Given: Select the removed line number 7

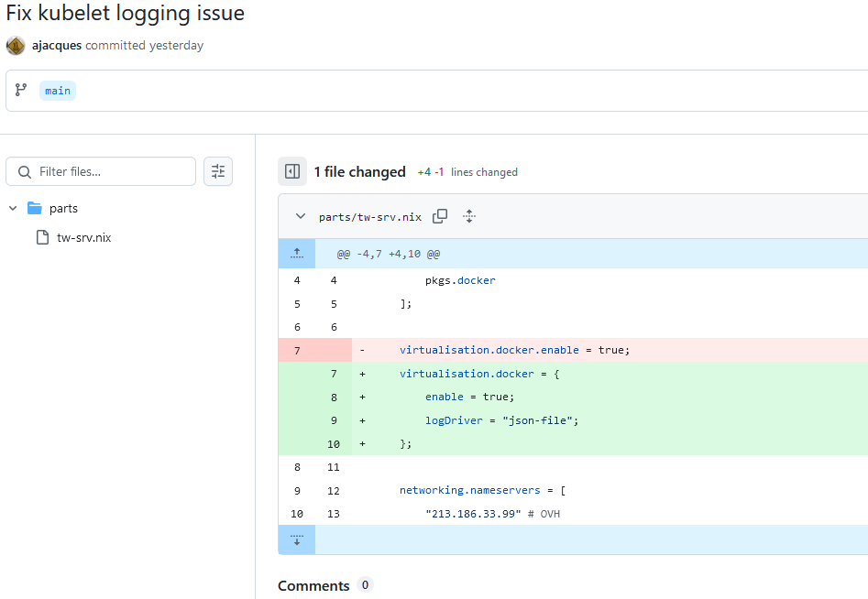Looking at the screenshot, I should click(x=296, y=349).
